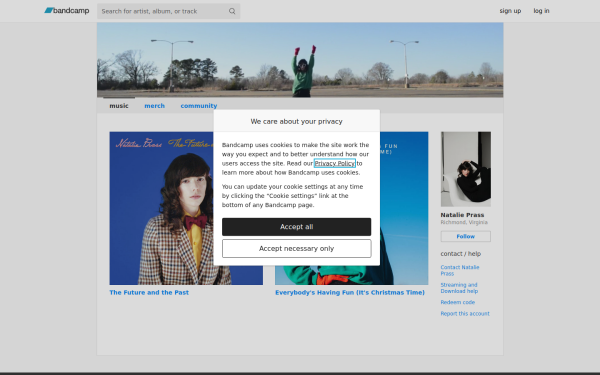Click the header banner photo
Screen dimensions: 600x375
coord(300,60)
